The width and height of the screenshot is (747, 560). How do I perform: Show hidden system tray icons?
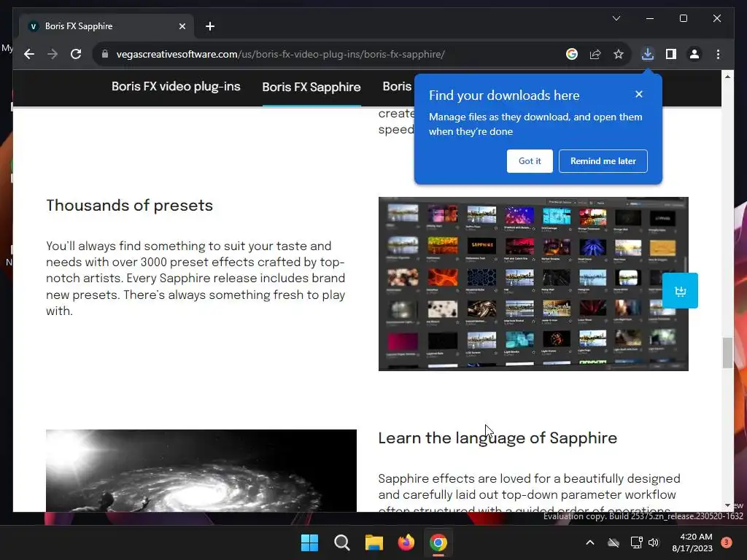[x=589, y=542]
